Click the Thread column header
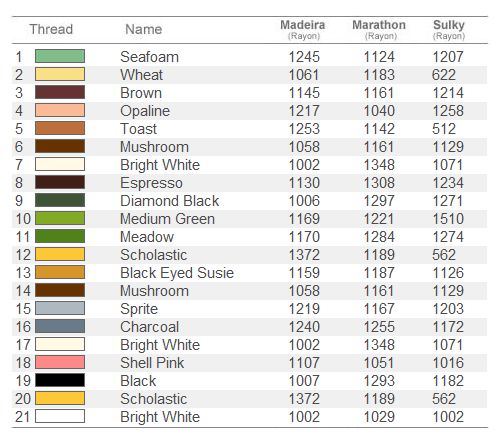Screen dimensions: 500x438 51,29
